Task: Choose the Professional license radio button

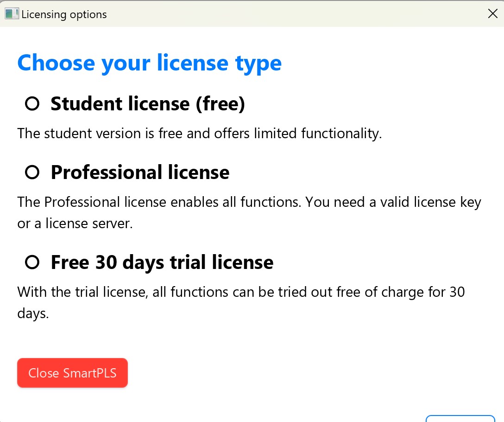Action: (x=32, y=173)
